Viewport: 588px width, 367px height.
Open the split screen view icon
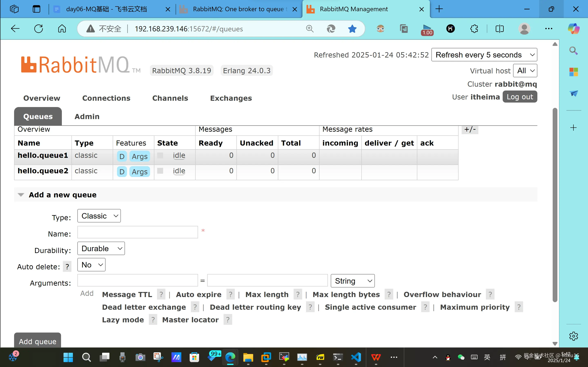500,29
